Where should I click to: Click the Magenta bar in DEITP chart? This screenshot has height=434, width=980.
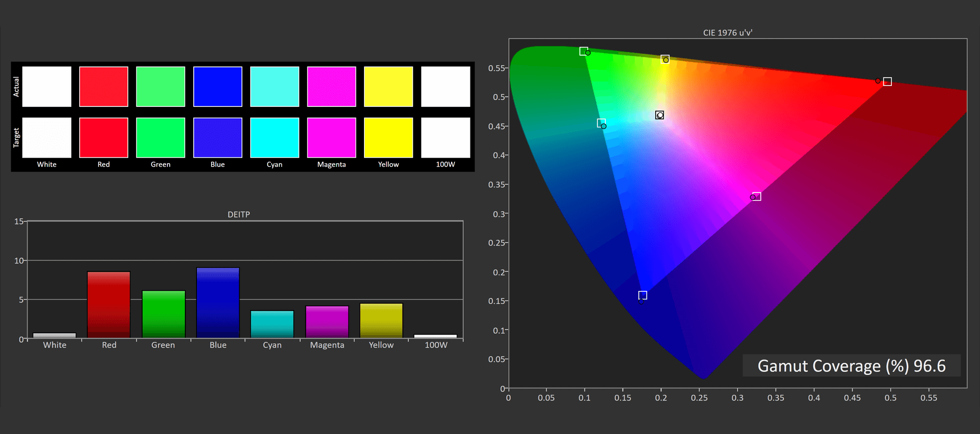point(327,322)
